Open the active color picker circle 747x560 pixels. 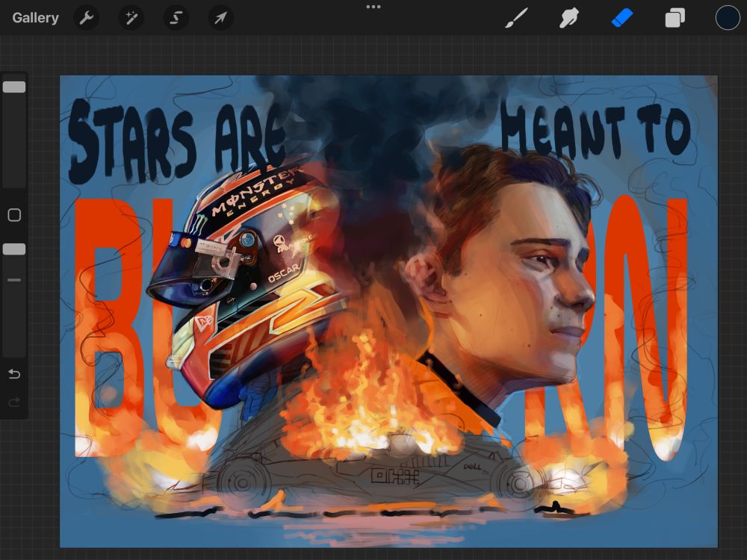point(728,18)
